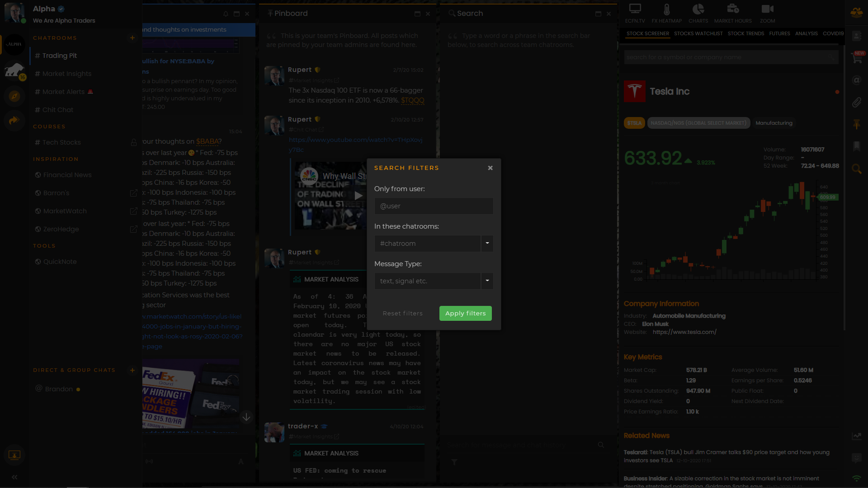Click the share arrow icon in left rail
The width and height of the screenshot is (868, 488).
click(x=14, y=120)
